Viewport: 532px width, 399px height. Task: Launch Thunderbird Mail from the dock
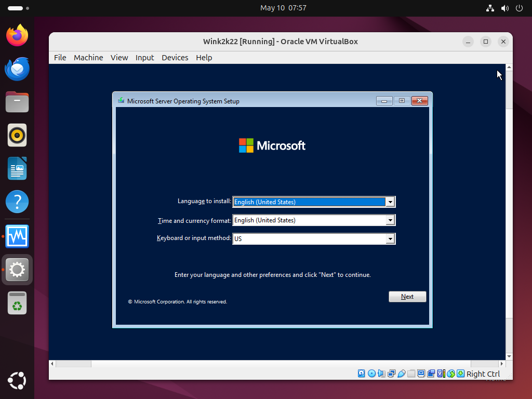[x=17, y=69]
